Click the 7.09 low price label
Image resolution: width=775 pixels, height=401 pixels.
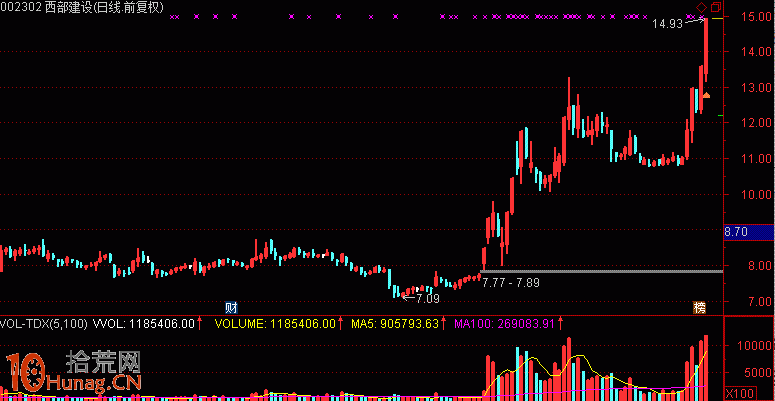pyautogui.click(x=428, y=299)
